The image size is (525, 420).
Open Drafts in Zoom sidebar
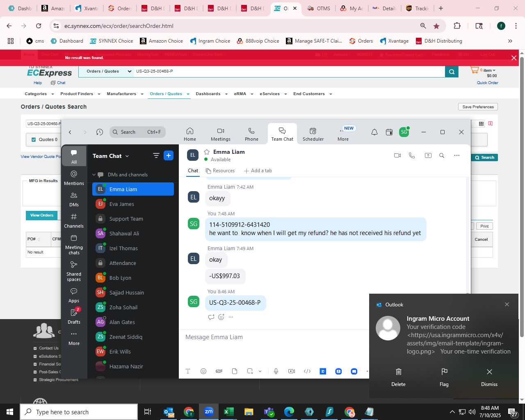[x=74, y=317]
